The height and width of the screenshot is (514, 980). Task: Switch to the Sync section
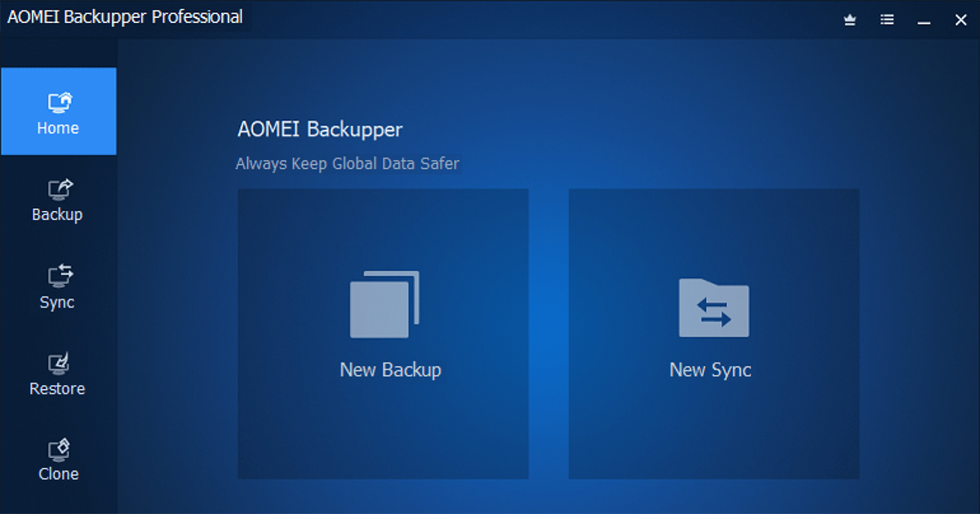[x=58, y=287]
